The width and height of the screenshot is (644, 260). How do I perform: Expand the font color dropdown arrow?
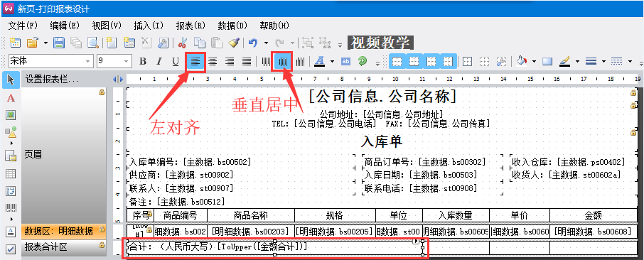click(x=332, y=62)
